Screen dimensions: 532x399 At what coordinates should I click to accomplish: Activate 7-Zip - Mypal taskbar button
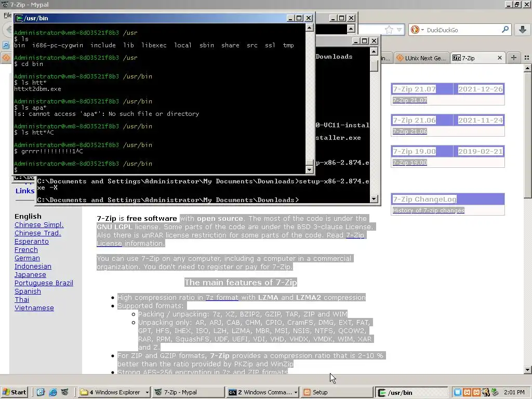(188, 392)
